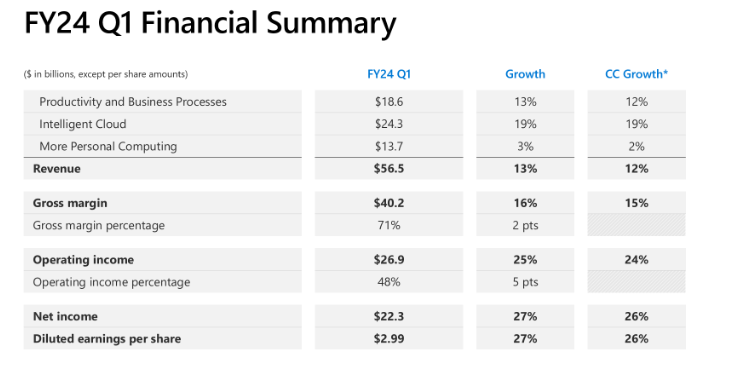Click the More Personal Computing label

click(x=108, y=146)
